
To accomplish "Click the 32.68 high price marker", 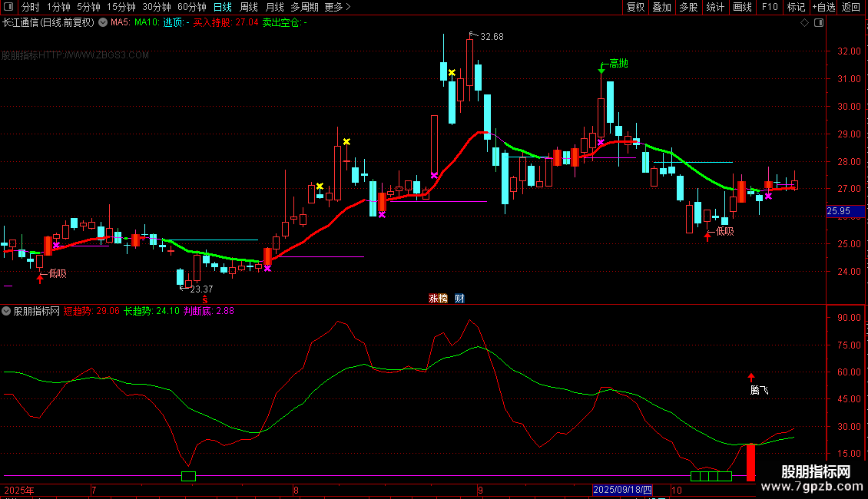I will point(492,36).
